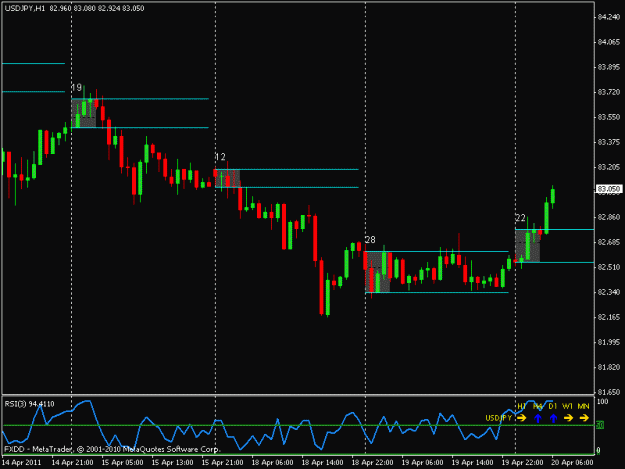Select the MN timeframe label

click(584, 406)
